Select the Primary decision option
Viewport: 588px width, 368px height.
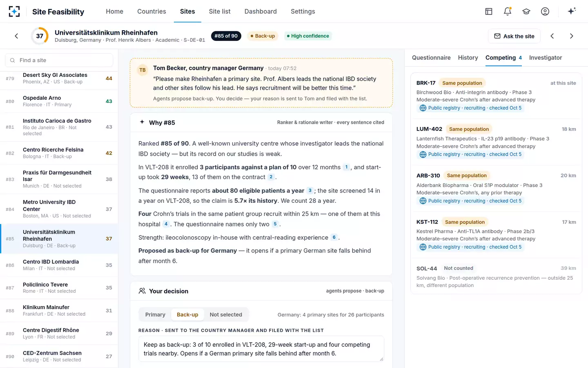pos(155,314)
